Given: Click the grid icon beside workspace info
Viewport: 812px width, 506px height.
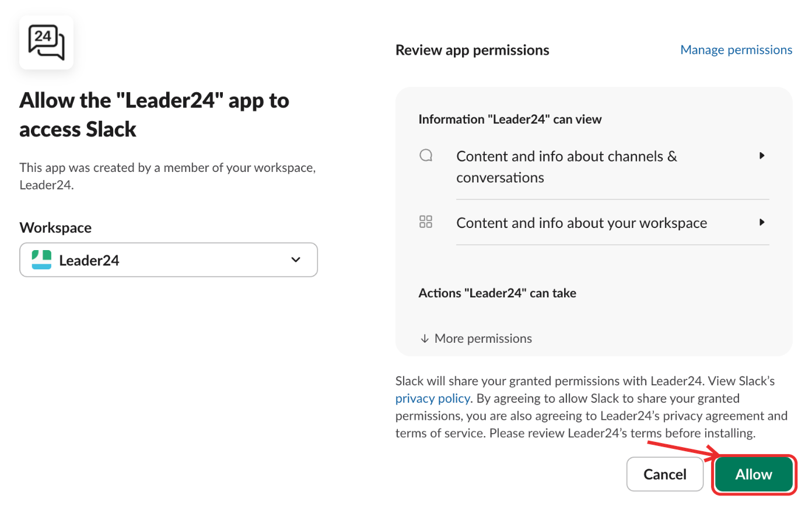Looking at the screenshot, I should [x=426, y=222].
